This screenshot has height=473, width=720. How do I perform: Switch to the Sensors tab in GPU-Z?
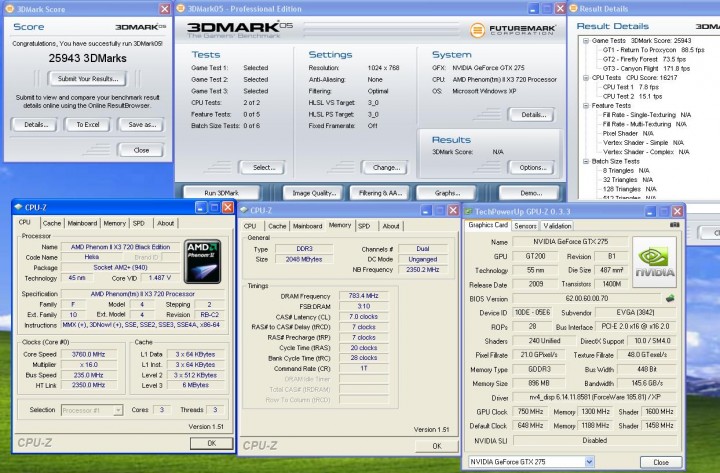525,226
